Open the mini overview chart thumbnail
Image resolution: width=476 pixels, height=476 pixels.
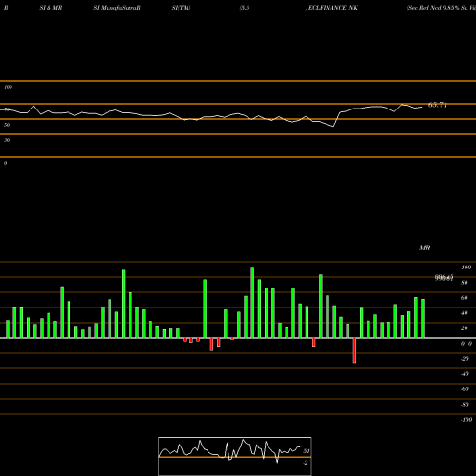tap(235, 456)
